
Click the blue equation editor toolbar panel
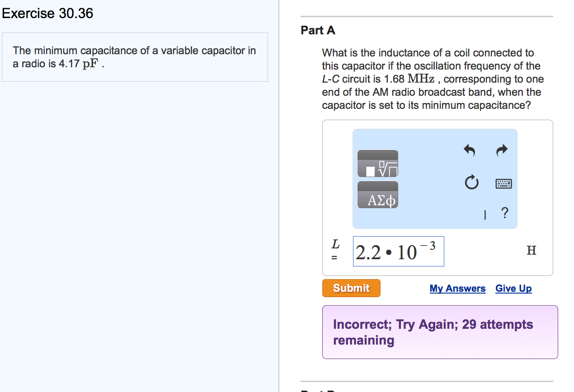(435, 178)
